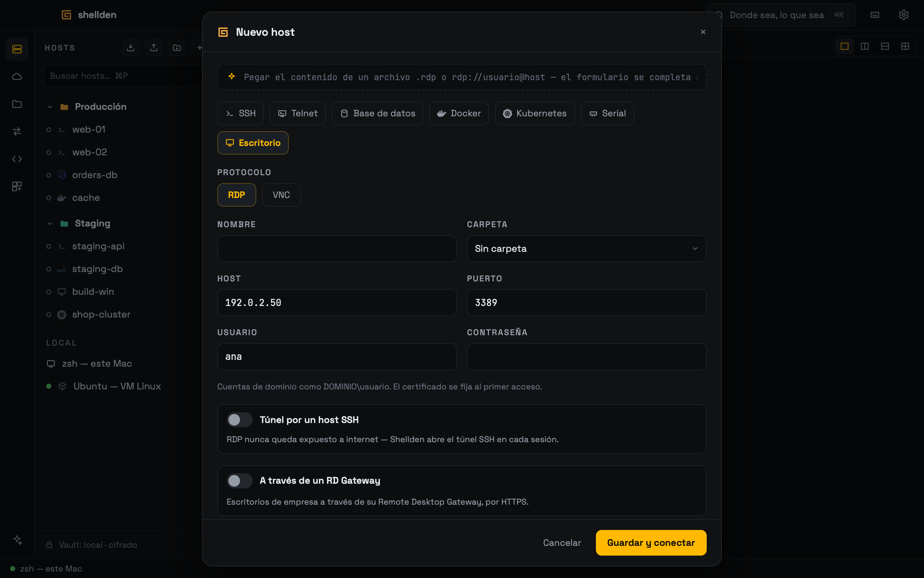Viewport: 924px width, 578px height.
Task: Switch to the Serial host type tab
Action: point(607,113)
